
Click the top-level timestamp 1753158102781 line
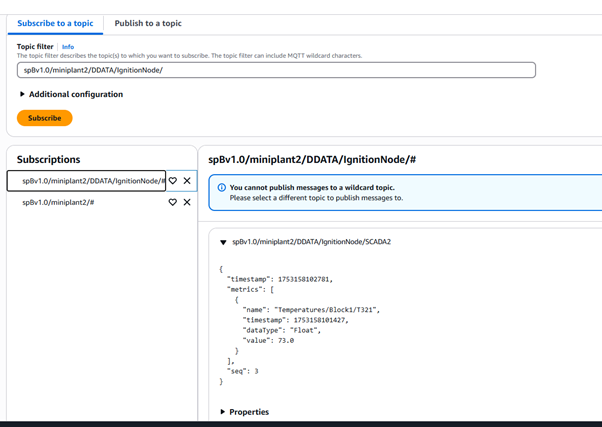(x=280, y=279)
